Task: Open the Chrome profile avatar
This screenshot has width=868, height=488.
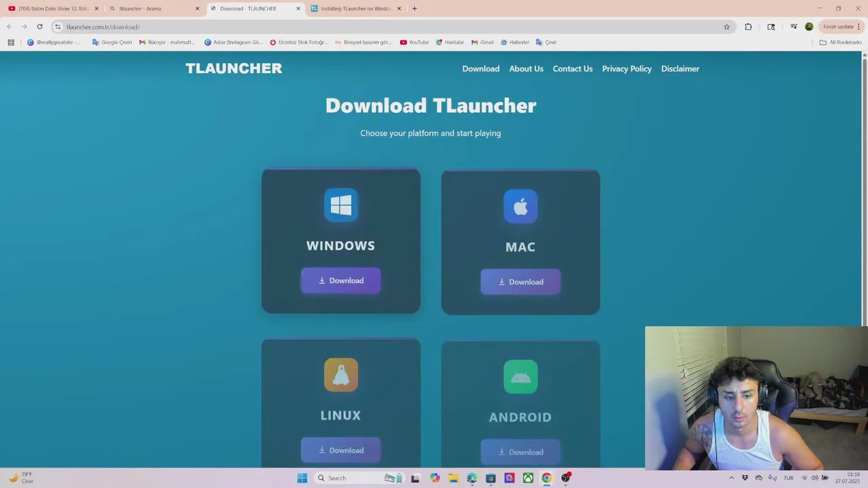Action: coord(809,26)
